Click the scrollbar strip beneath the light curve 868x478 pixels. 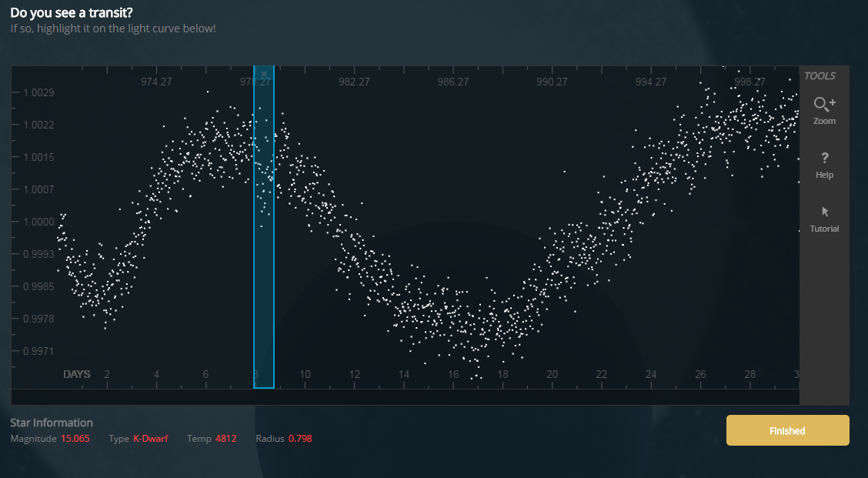(x=405, y=397)
